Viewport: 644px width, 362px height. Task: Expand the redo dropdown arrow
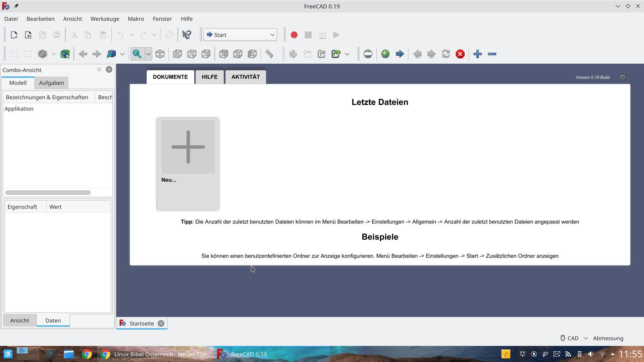click(154, 35)
